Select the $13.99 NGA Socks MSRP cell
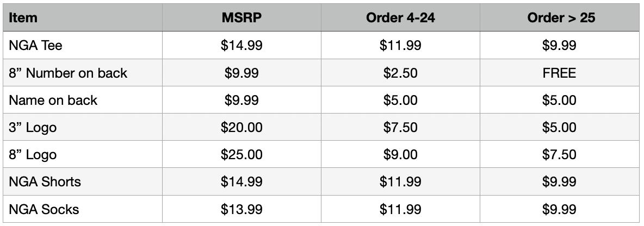Image resolution: width=644 pixels, height=226 pixels. [x=242, y=209]
